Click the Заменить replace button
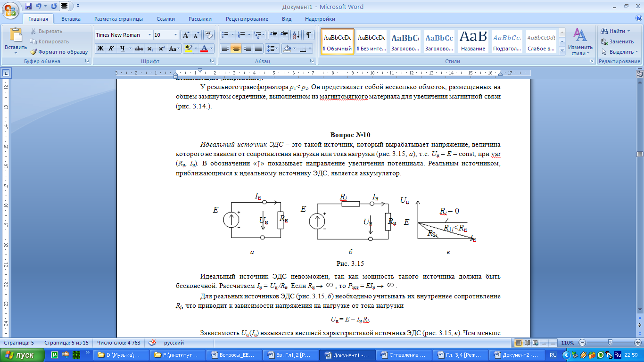This screenshot has height=362, width=644. [618, 41]
